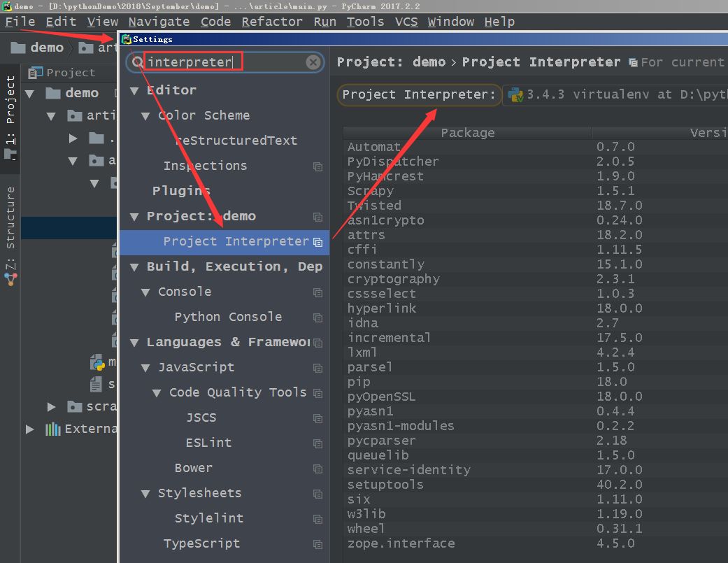Select Python Console settings item
This screenshot has width=728, height=563.
point(228,317)
